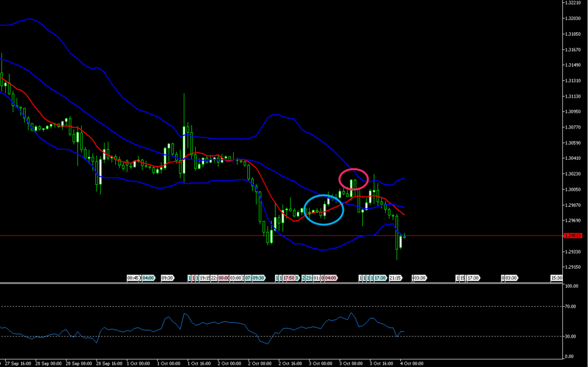Image resolution: width=588 pixels, height=367 pixels.
Task: Click the 00:45 event marker on the chart
Action: (133, 278)
